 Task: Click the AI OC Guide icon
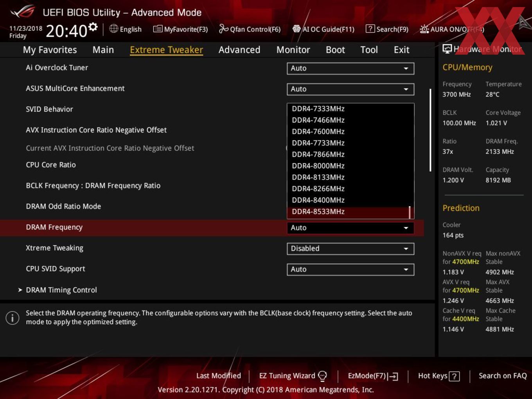[297, 29]
